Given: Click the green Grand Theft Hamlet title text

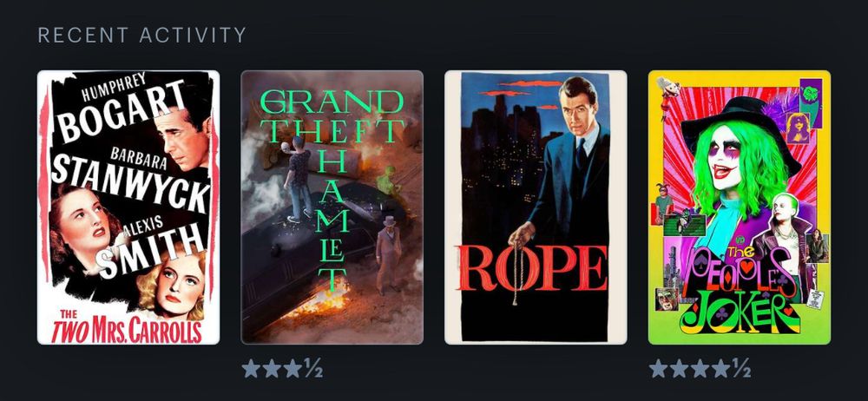Looking at the screenshot, I should point(332,188).
